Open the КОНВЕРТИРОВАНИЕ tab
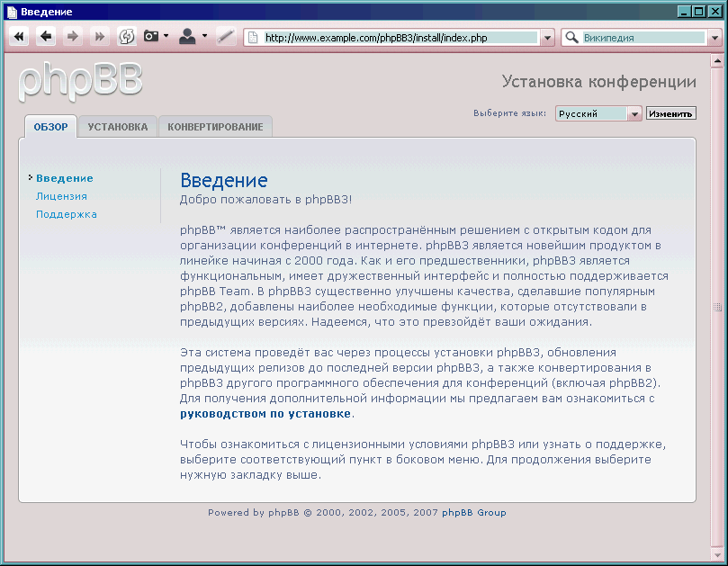This screenshot has height=566, width=728. coord(215,127)
